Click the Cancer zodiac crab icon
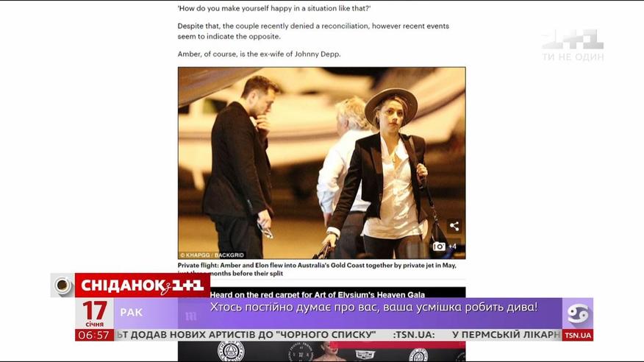The image size is (644, 362). [578, 313]
